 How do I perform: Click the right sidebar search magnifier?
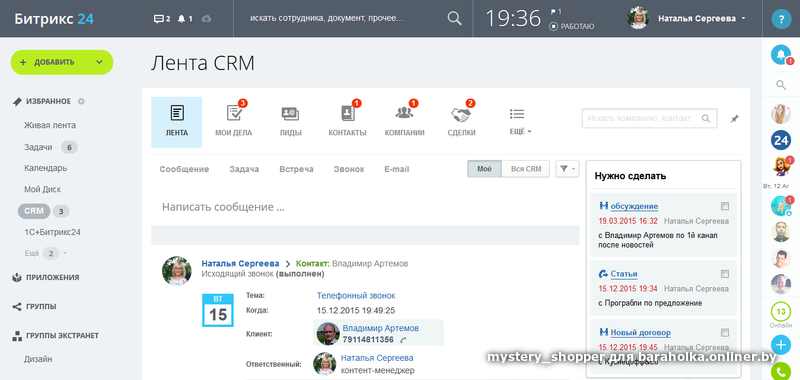(781, 85)
